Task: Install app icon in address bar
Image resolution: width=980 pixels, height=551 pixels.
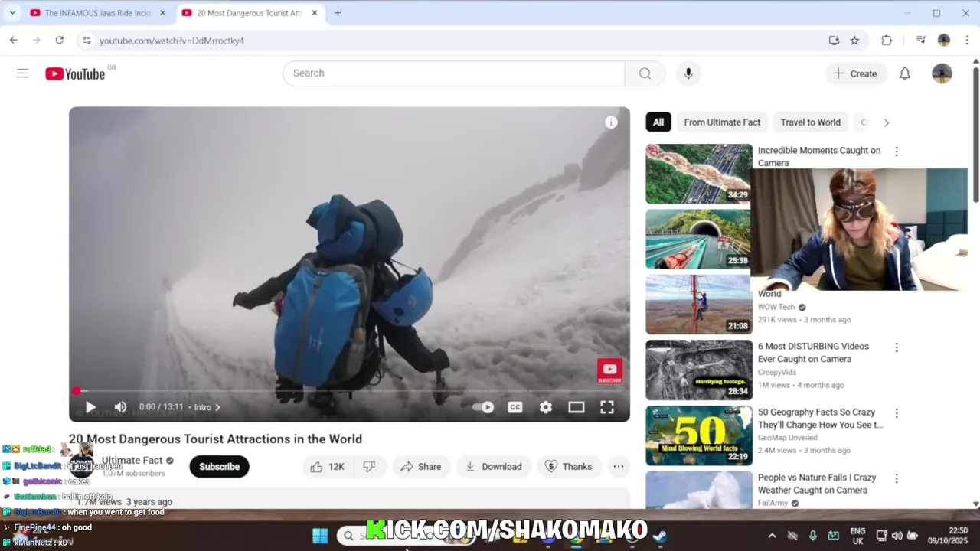Action: coord(834,41)
